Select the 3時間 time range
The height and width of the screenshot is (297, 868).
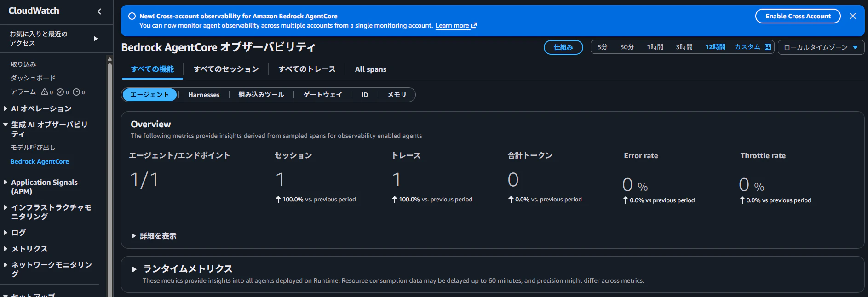click(x=684, y=47)
